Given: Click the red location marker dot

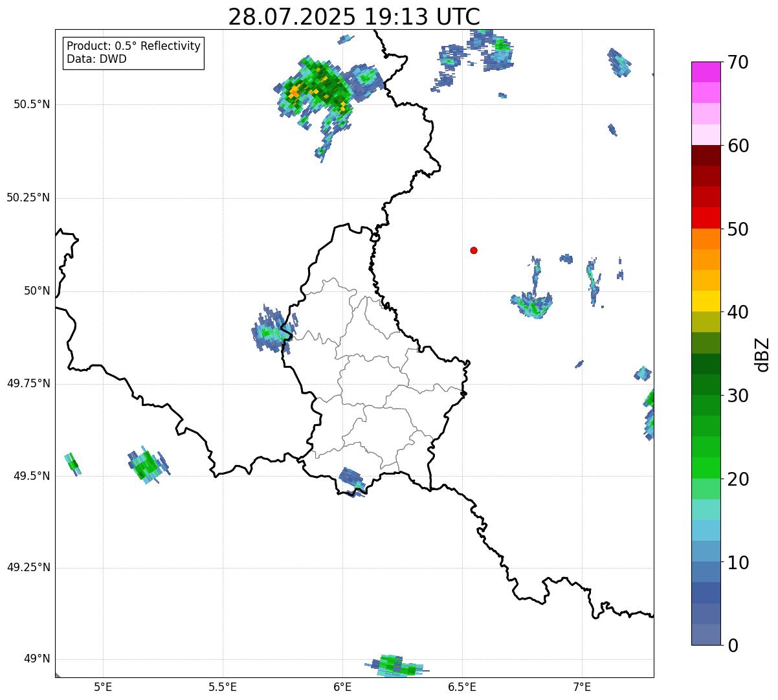Looking at the screenshot, I should (474, 250).
